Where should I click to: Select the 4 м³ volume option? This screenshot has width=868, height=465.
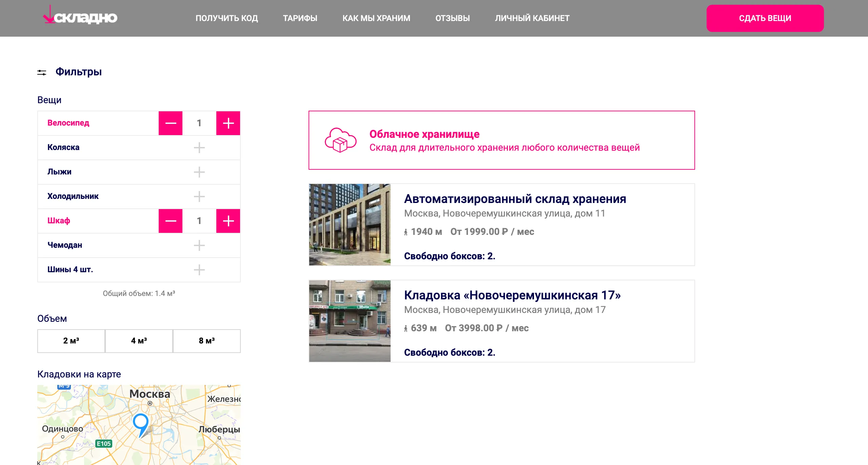coord(139,341)
